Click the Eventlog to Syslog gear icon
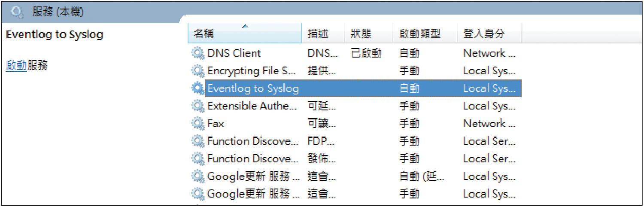644x207 pixels. (197, 88)
